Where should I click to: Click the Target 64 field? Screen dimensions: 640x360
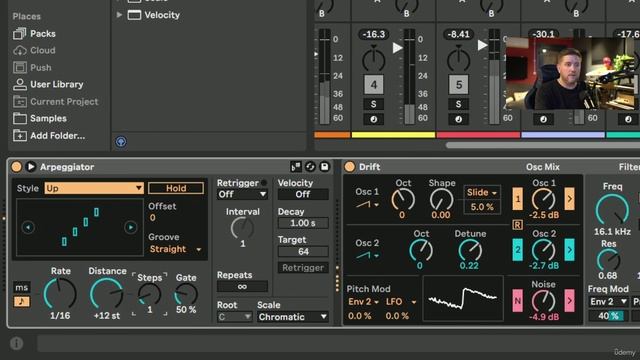point(303,251)
